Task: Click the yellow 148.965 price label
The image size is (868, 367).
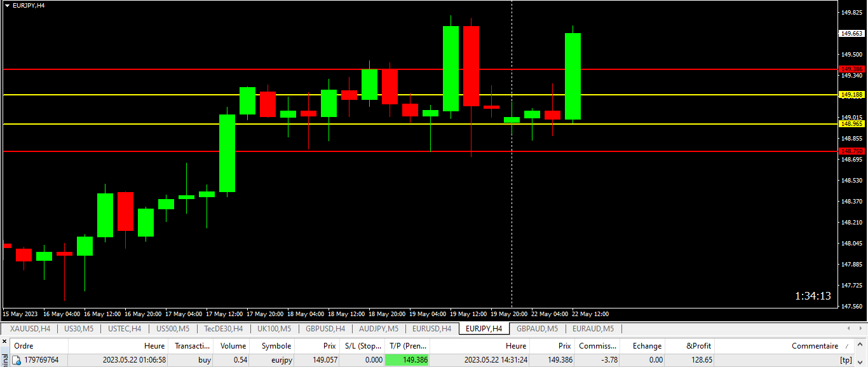Action: point(851,124)
